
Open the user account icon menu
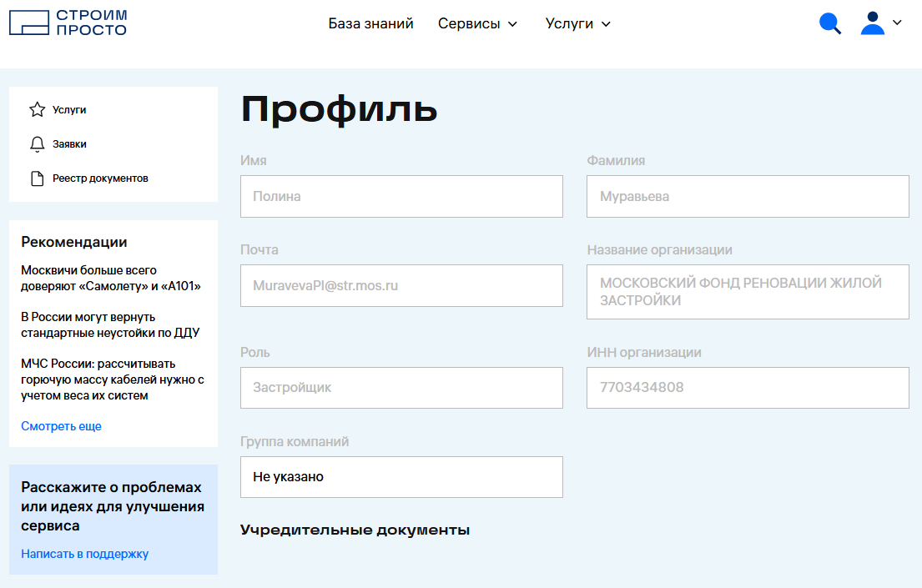(871, 23)
